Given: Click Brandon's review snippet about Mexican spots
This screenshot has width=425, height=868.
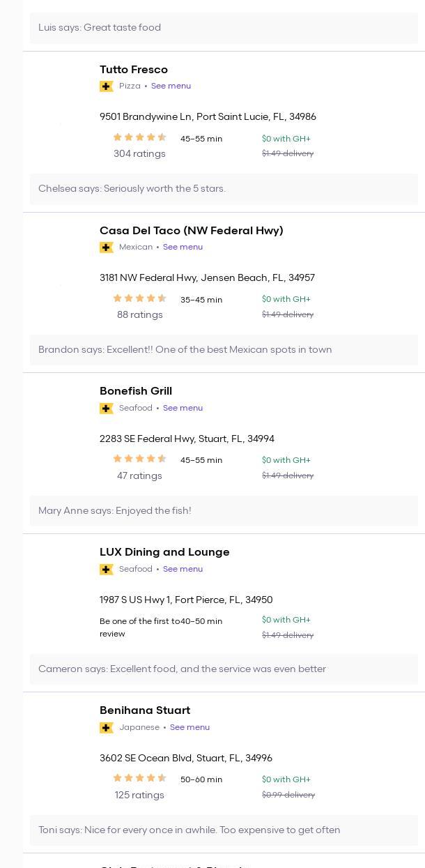Looking at the screenshot, I should (x=185, y=350).
